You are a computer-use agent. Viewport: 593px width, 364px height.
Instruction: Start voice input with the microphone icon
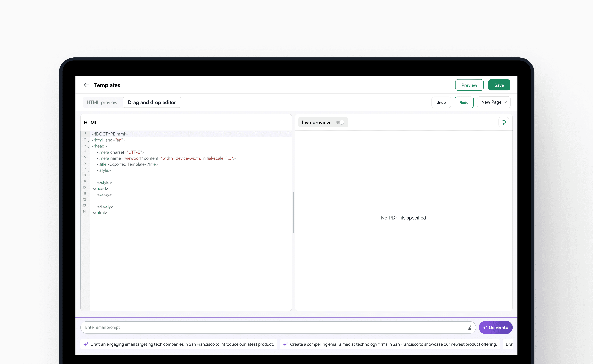[469, 327]
